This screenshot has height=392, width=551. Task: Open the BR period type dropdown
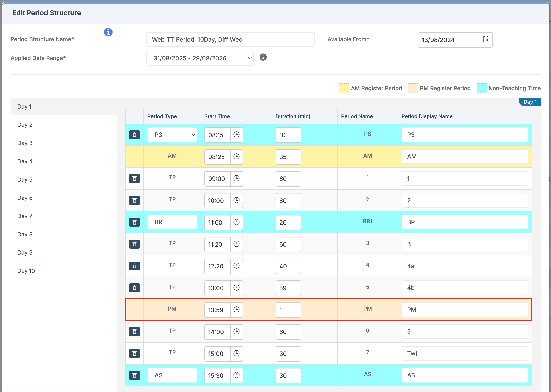click(x=172, y=222)
